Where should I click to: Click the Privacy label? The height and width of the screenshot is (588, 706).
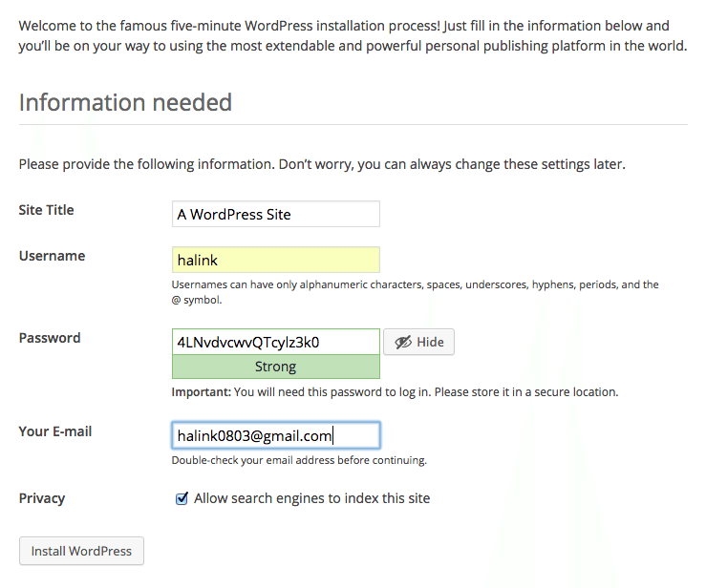[42, 498]
